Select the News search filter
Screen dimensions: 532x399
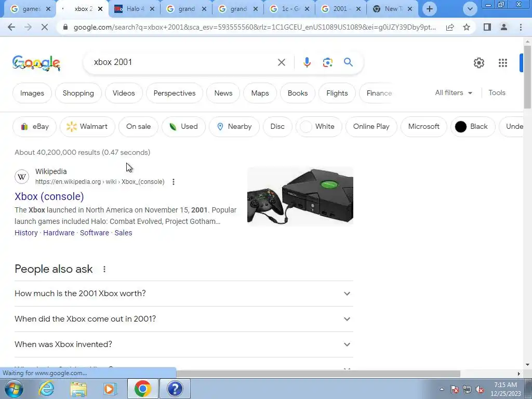223,93
